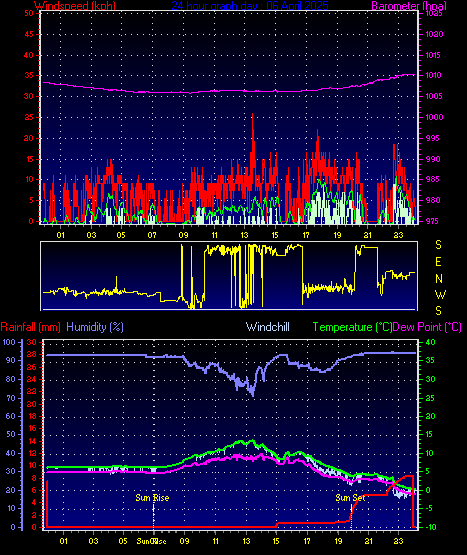Select the Temperature (°C) legend label
The image size is (467, 555).
tap(352, 327)
